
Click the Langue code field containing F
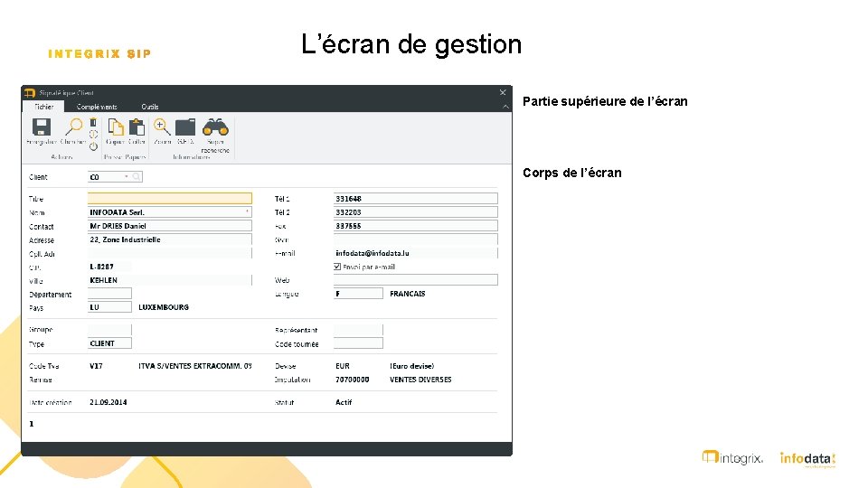click(358, 294)
